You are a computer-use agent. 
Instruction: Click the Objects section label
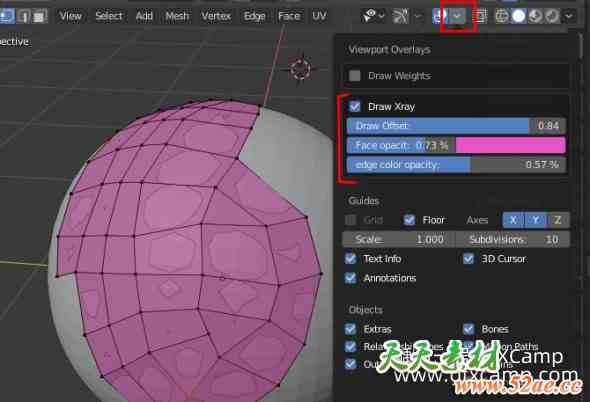pyautogui.click(x=365, y=310)
